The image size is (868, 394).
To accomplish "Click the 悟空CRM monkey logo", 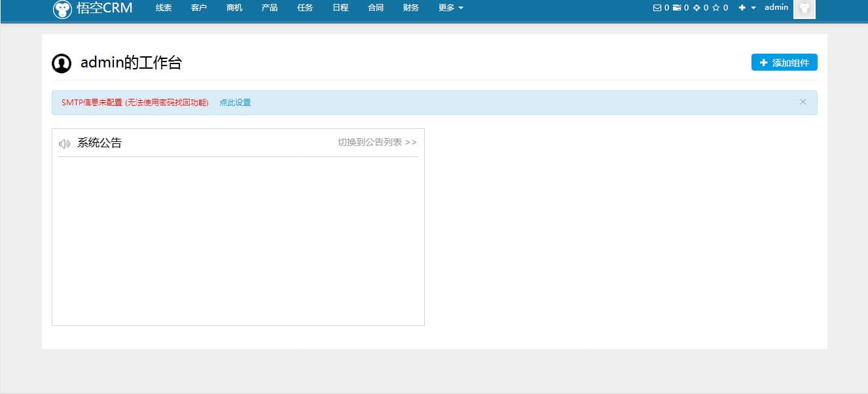I will click(62, 9).
